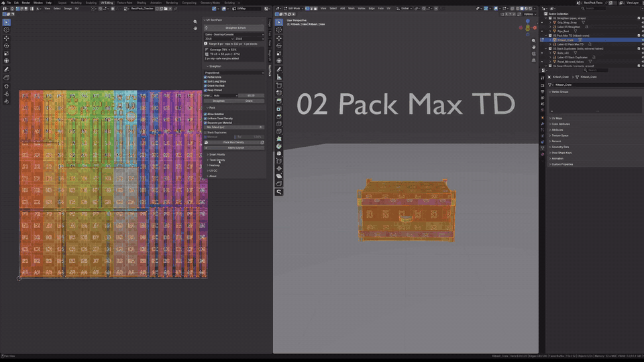Image resolution: width=644 pixels, height=362 pixels.
Task: Toggle Keep Pinned checkbox
Action: point(205,90)
